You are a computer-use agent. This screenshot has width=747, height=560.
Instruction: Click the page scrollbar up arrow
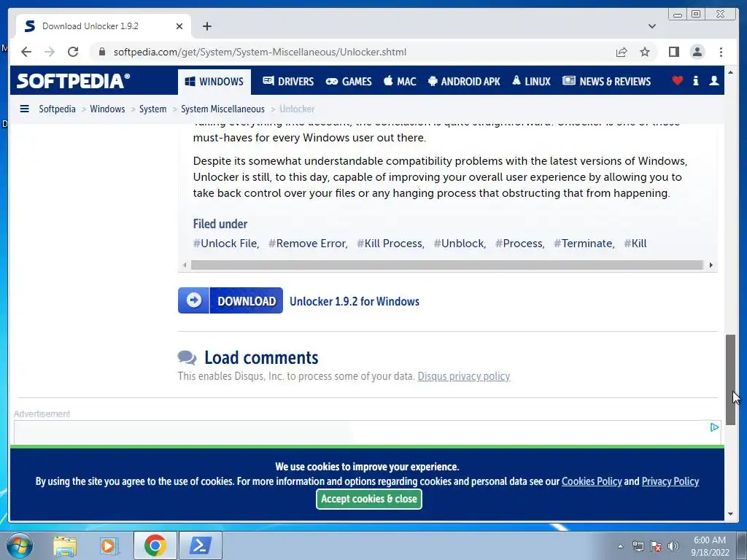coord(730,72)
